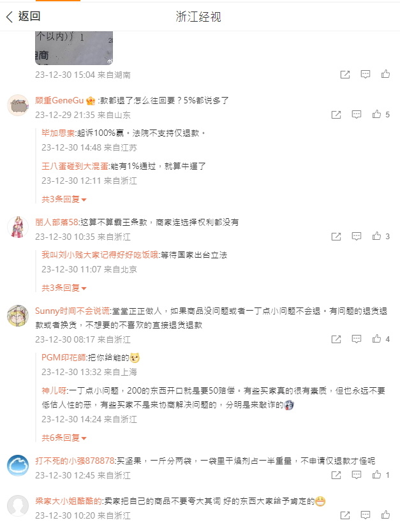
Task: Open the profile of 王八蛋碰到大混蛋
Action: tap(75, 166)
